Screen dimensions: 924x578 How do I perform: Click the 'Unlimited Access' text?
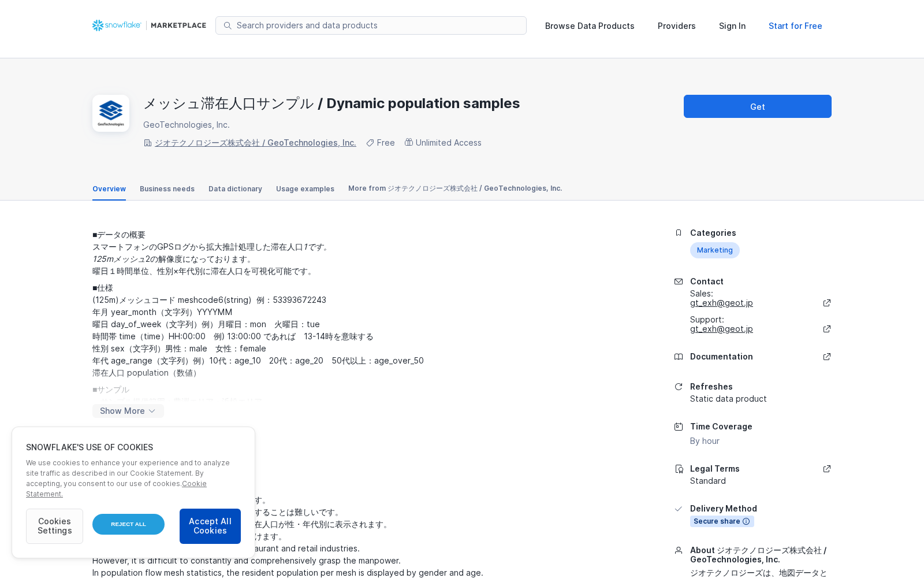click(448, 143)
